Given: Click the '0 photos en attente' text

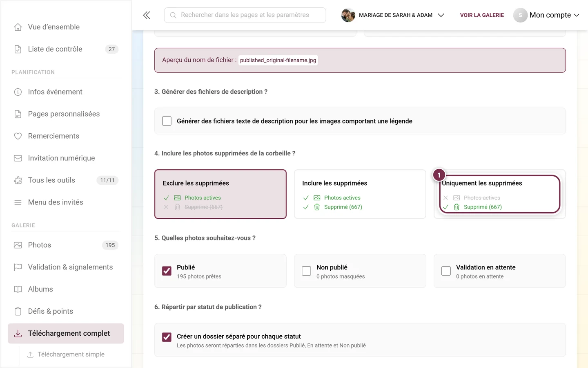Looking at the screenshot, I should click(480, 276).
